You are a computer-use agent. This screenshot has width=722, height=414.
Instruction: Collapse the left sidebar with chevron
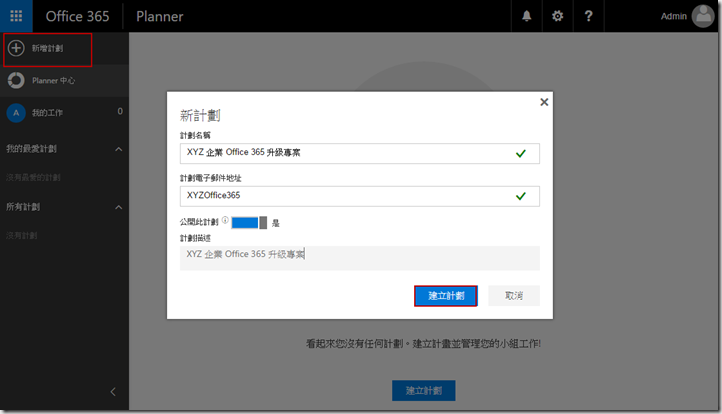113,391
